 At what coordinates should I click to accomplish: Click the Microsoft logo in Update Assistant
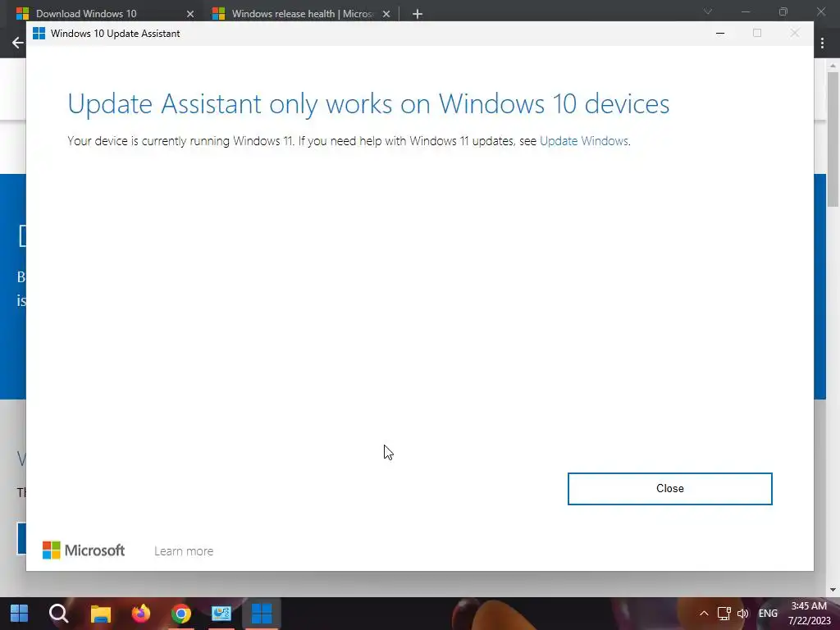pos(84,550)
